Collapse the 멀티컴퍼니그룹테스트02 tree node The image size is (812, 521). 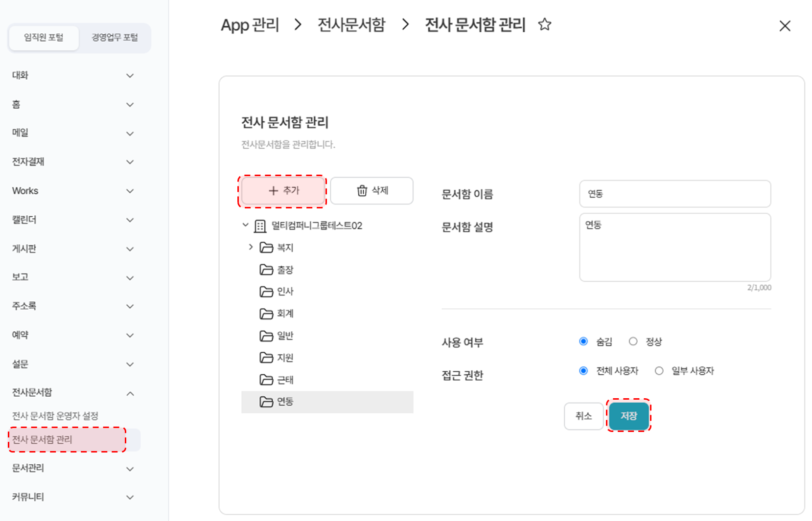coord(246,225)
